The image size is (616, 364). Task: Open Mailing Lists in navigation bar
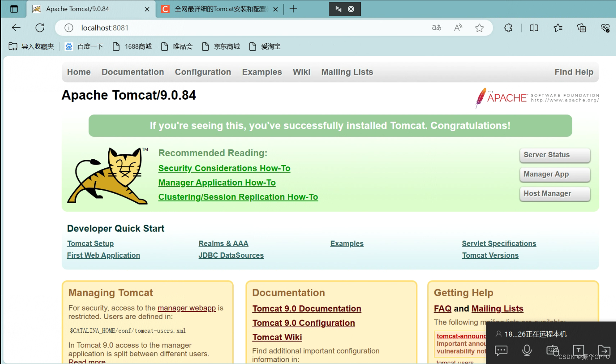pyautogui.click(x=347, y=72)
